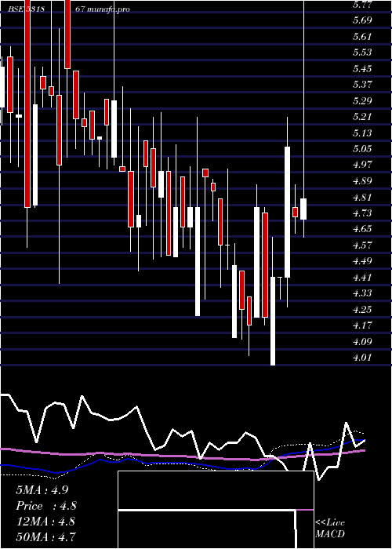Click the rightmost white candlestick body
This screenshot has width=392, height=549.
coord(303,209)
